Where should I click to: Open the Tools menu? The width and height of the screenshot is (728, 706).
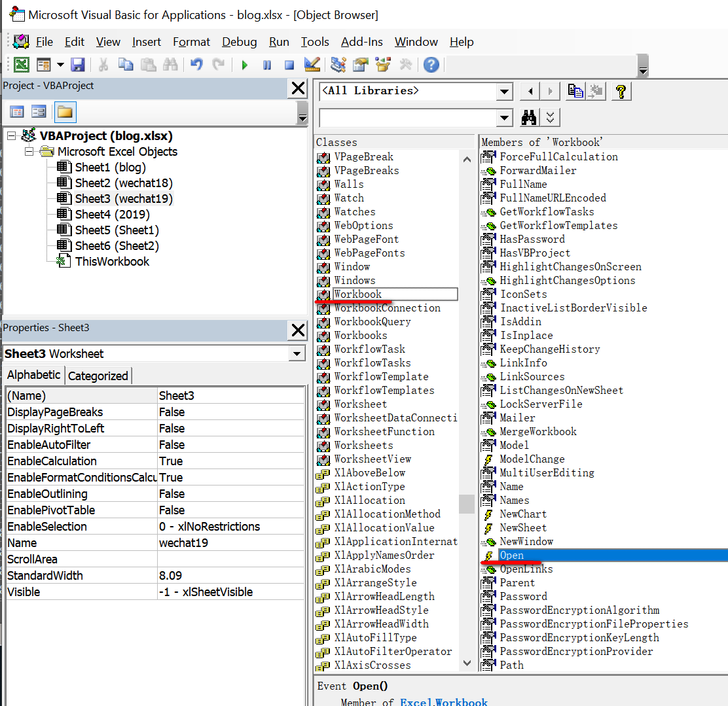point(315,42)
